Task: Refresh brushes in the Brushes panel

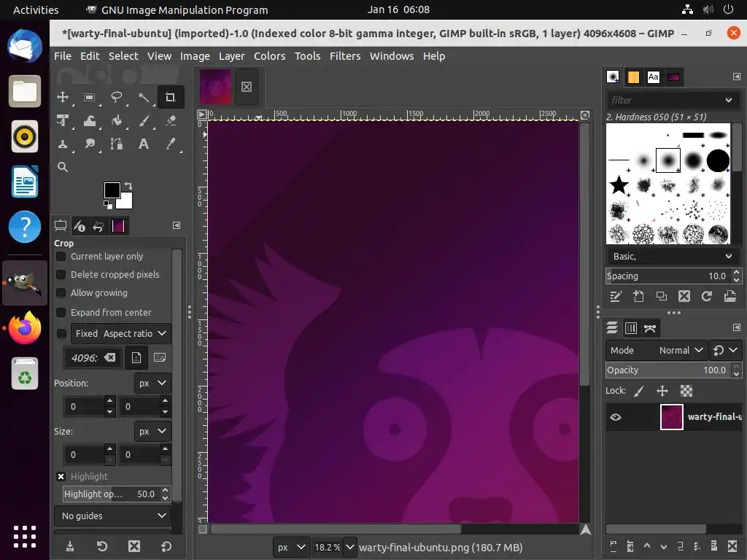Action: tap(706, 296)
